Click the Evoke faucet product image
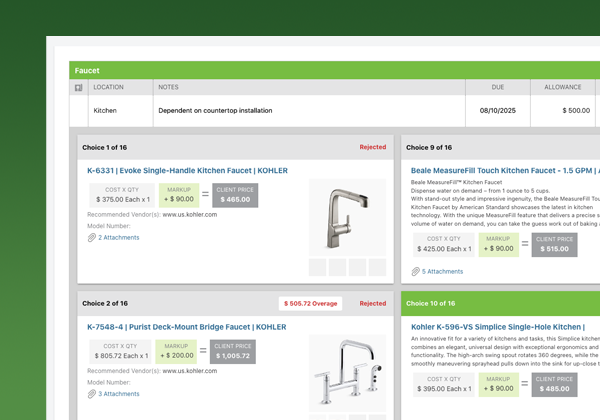Screen dimensions: 600x420 pos(347,217)
